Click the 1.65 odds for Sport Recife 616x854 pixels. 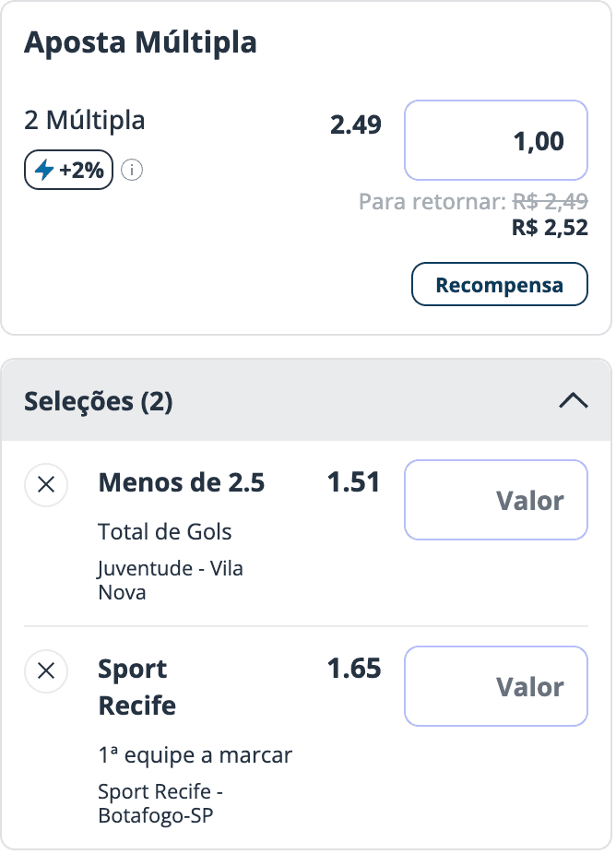point(354,669)
